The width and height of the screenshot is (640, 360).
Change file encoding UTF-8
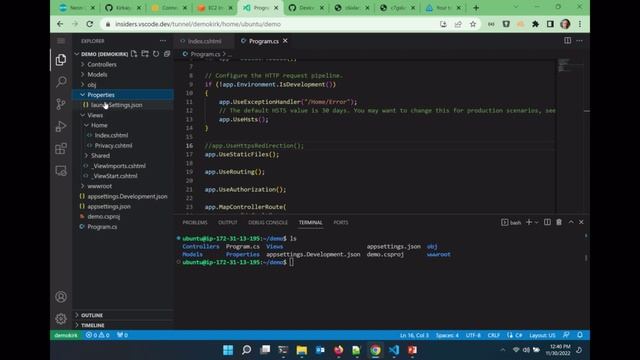click(473, 335)
